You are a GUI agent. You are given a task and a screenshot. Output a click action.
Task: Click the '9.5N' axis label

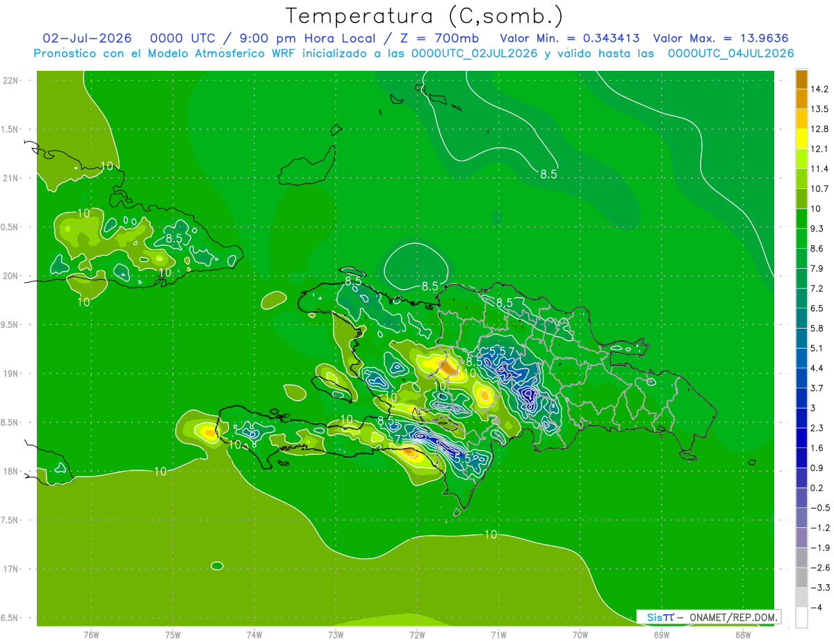coord(10,325)
